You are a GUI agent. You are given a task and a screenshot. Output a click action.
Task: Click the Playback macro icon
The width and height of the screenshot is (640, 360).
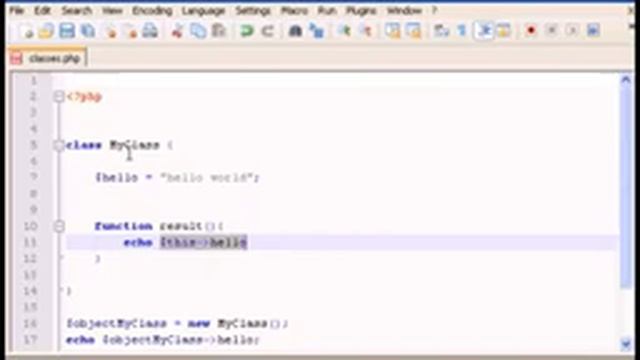pyautogui.click(x=572, y=31)
